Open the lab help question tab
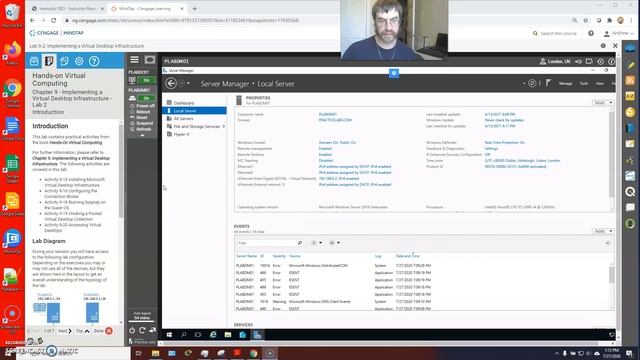The image size is (640, 360). [94, 61]
